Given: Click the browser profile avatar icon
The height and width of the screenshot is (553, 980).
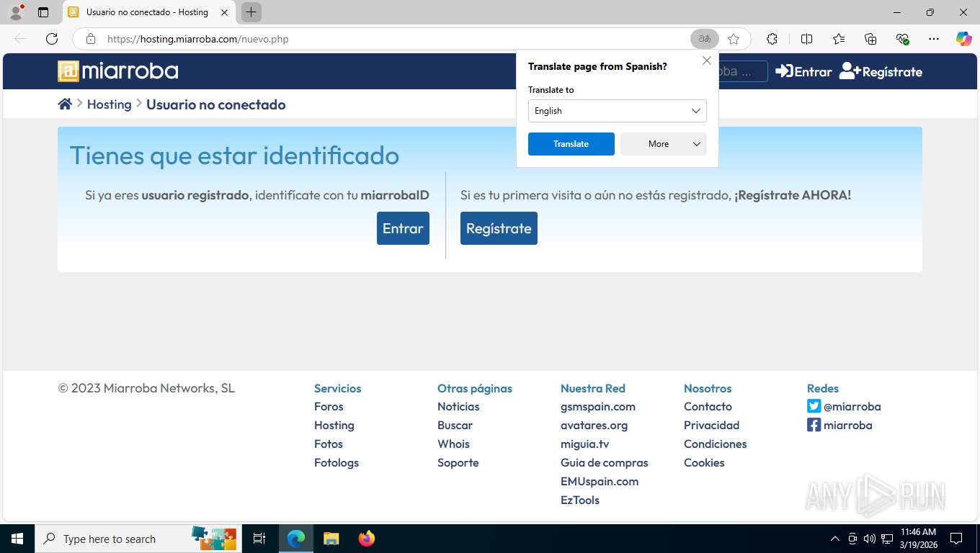Looking at the screenshot, I should 16,12.
